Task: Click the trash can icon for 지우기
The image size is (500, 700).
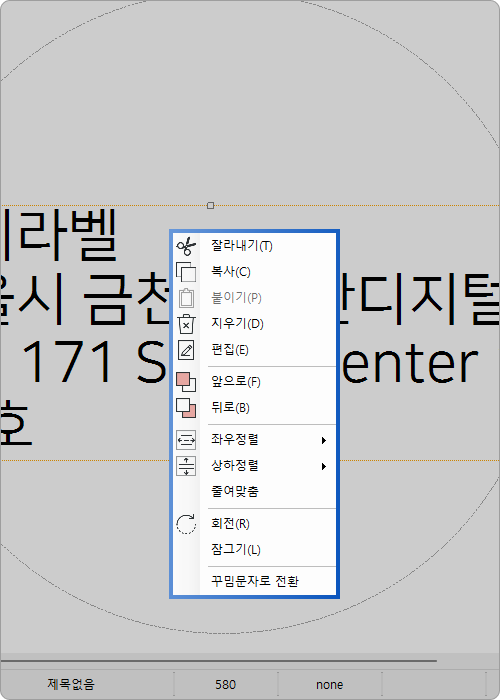Action: pos(186,324)
